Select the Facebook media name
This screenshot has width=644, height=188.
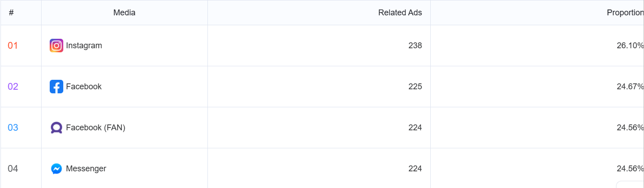point(84,87)
